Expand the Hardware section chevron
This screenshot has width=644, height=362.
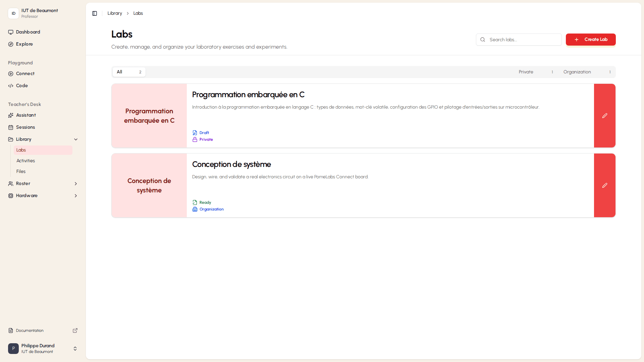[x=76, y=196]
